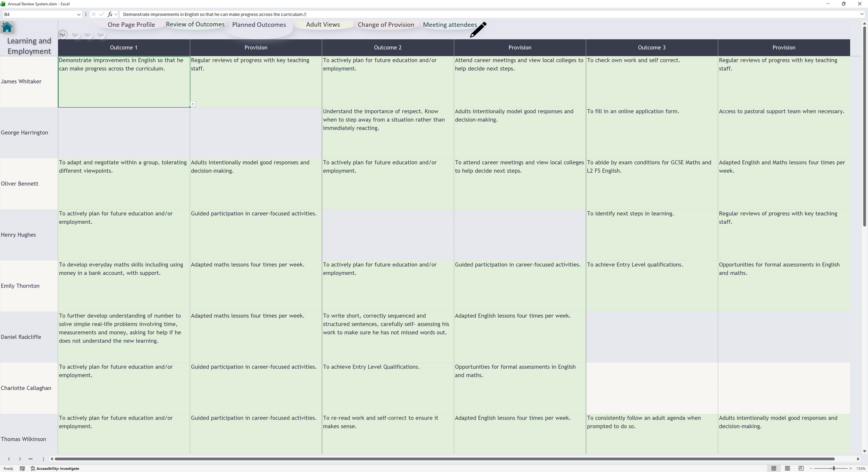Open Insert Function with fx icon
Image resolution: width=868 pixels, height=472 pixels.
110,14
